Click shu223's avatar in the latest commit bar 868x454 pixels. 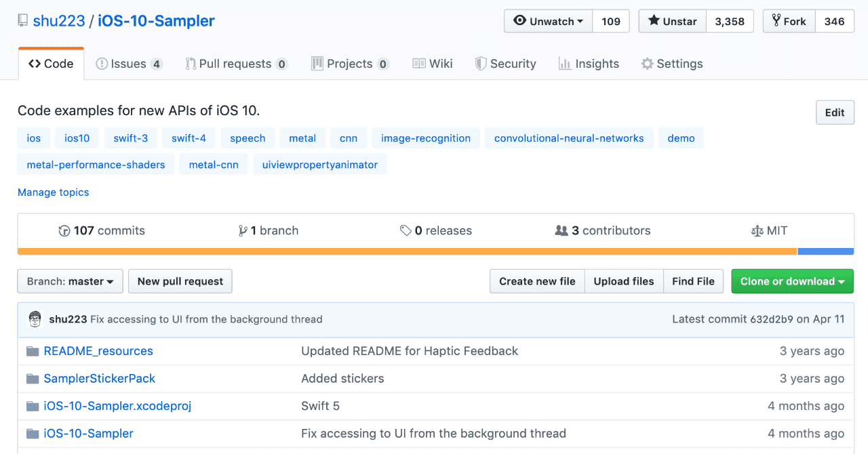pos(35,319)
